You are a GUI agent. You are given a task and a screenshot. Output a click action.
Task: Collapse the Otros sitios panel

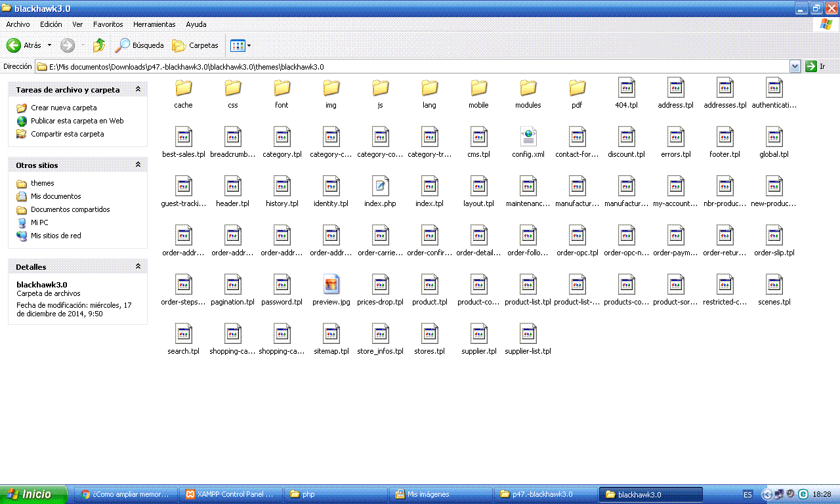[138, 165]
